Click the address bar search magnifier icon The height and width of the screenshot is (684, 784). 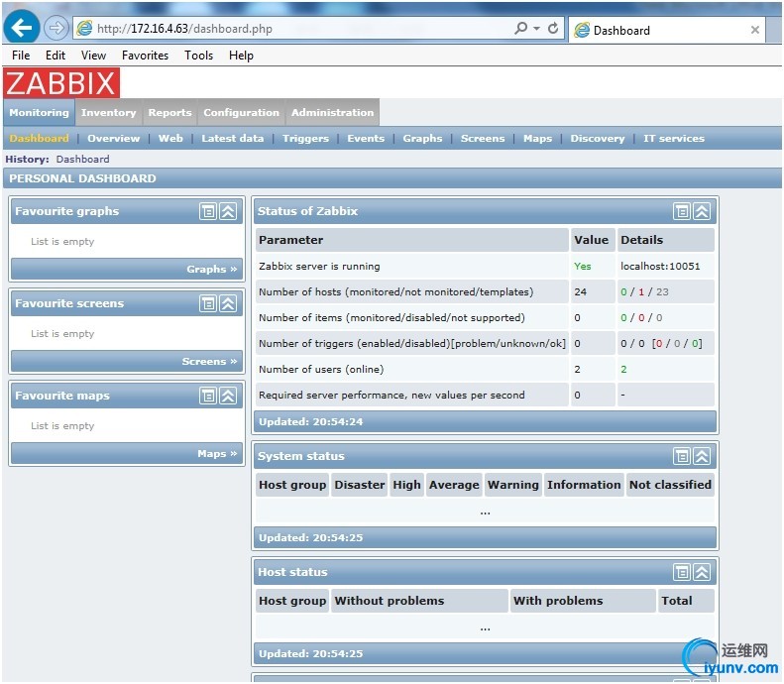click(520, 28)
